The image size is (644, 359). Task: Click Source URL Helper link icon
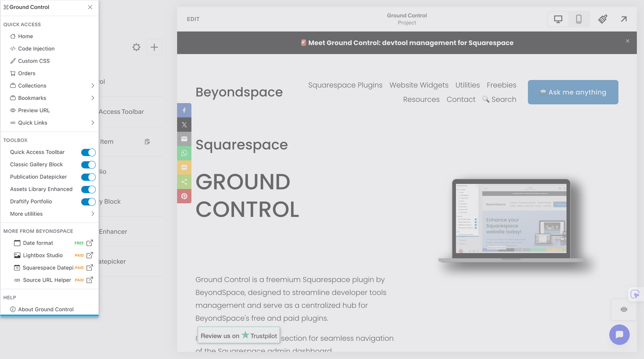[17, 280]
